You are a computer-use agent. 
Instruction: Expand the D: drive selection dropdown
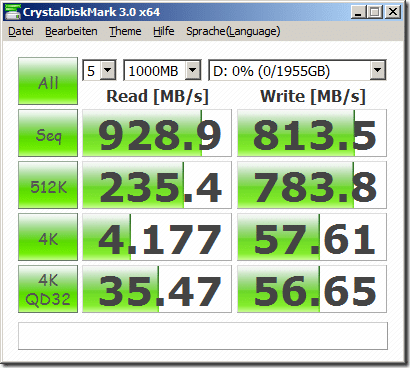point(377,70)
